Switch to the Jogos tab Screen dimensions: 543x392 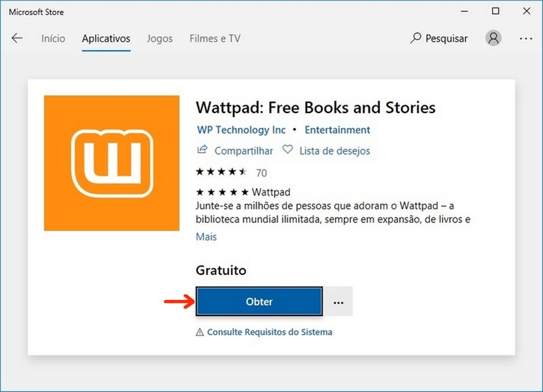(160, 39)
